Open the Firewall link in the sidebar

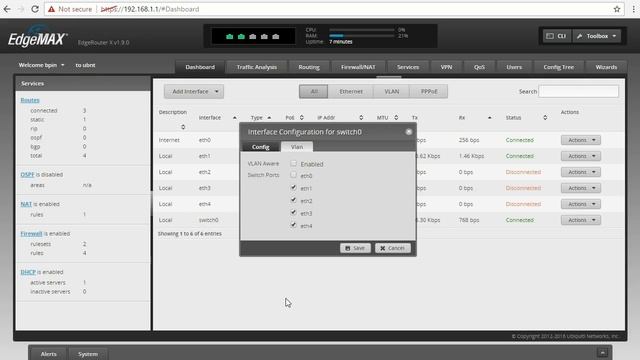(31, 233)
